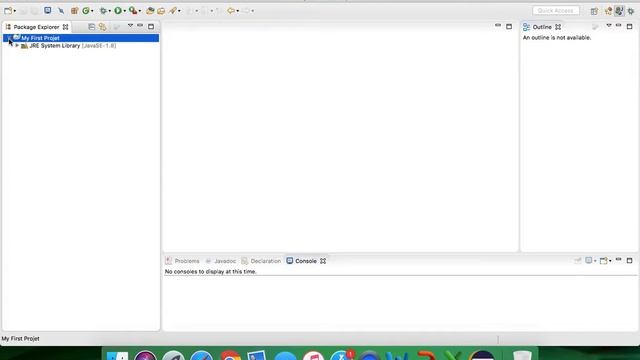Maximize the editor area
The height and width of the screenshot is (360, 640).
509,27
